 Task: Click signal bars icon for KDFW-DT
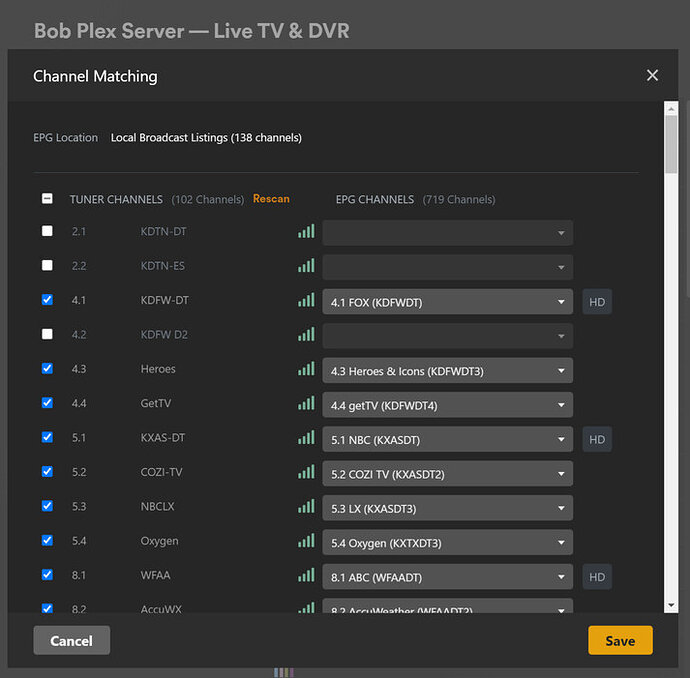[x=305, y=301]
